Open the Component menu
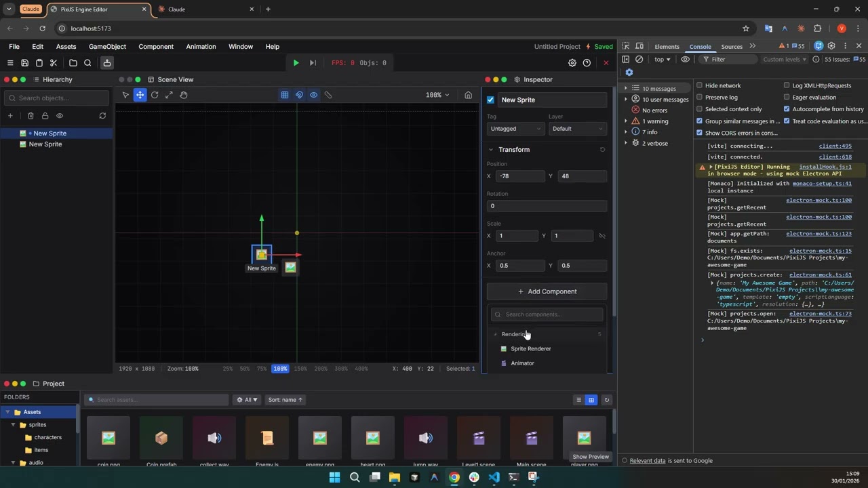The width and height of the screenshot is (868, 488). tap(156, 47)
